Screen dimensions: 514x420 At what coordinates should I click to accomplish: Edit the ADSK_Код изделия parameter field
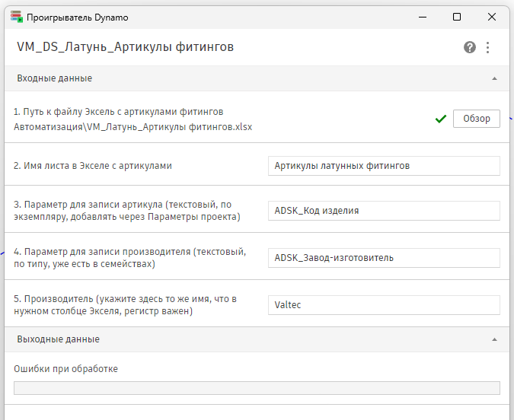(384, 211)
